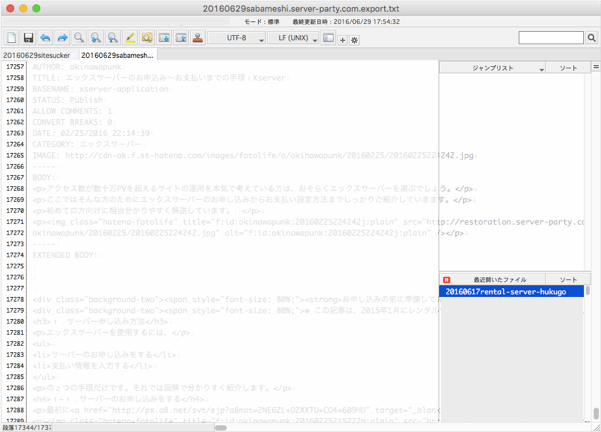Click the recent files list vertical scrollbar thumb

[x=587, y=291]
